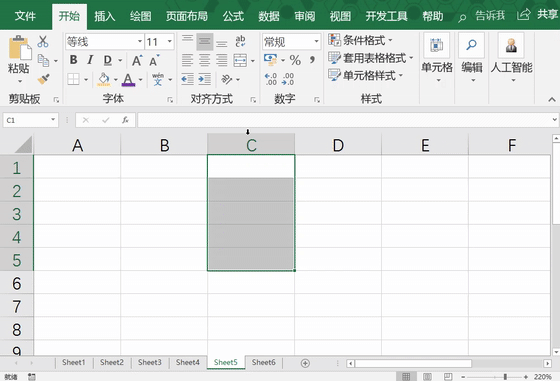This screenshot has width=560, height=381.
Task: Decrease font size with smaller A
Action: [x=154, y=60]
